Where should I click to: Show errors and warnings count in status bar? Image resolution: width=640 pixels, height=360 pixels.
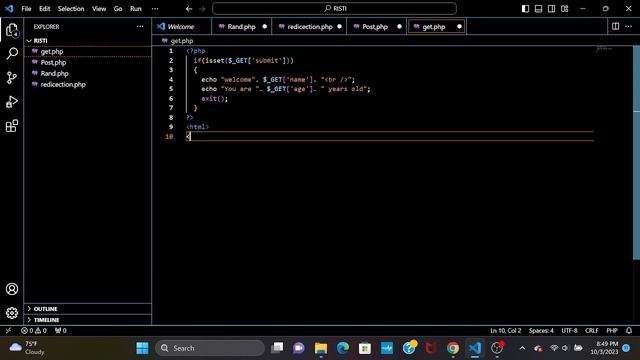[34, 331]
